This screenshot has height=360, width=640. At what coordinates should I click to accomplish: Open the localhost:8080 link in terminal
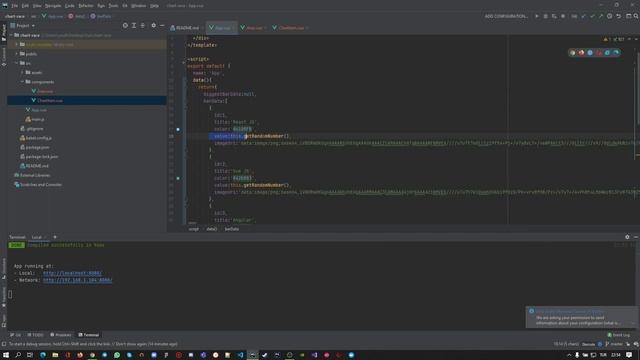[72, 273]
